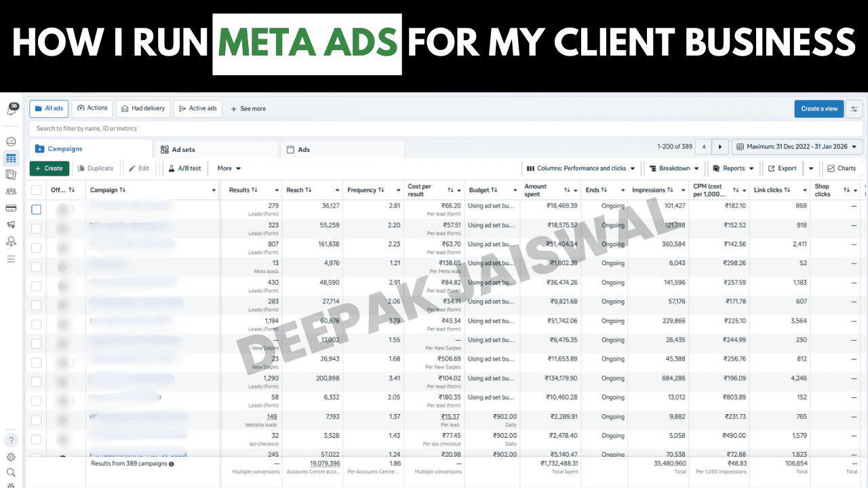The height and width of the screenshot is (488, 868).
Task: Expand the Columns: Performance and clicks dropdown
Action: point(581,168)
